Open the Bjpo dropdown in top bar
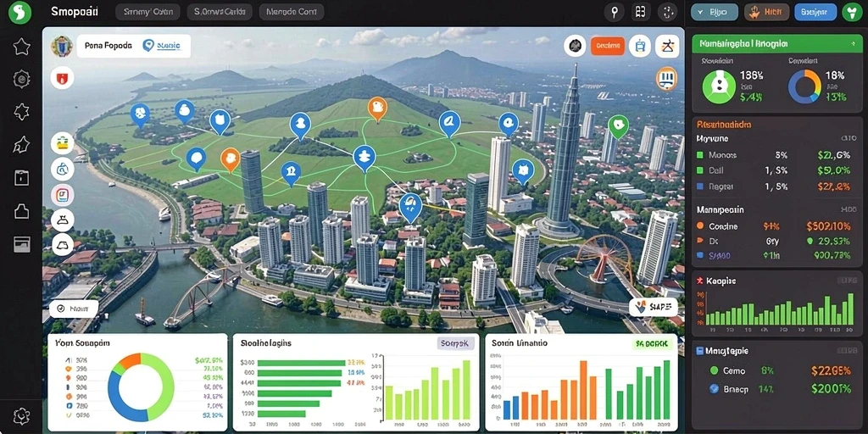 pyautogui.click(x=714, y=12)
